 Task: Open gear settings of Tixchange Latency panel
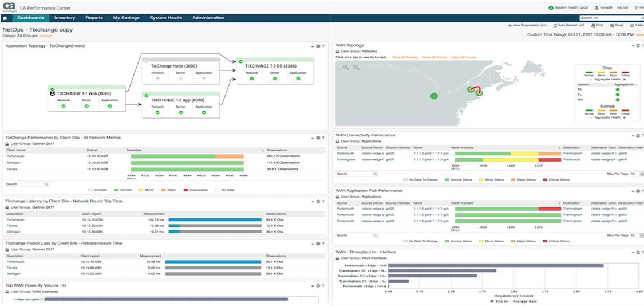(318, 202)
